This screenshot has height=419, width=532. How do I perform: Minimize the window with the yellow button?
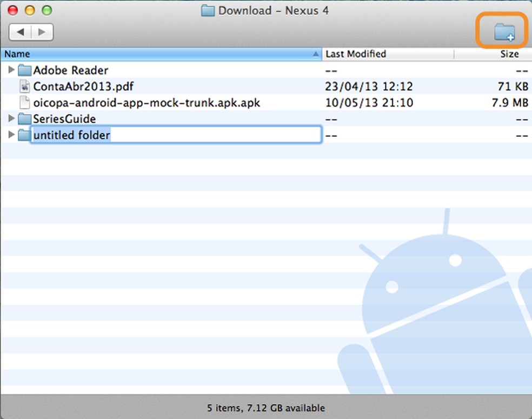coord(30,10)
